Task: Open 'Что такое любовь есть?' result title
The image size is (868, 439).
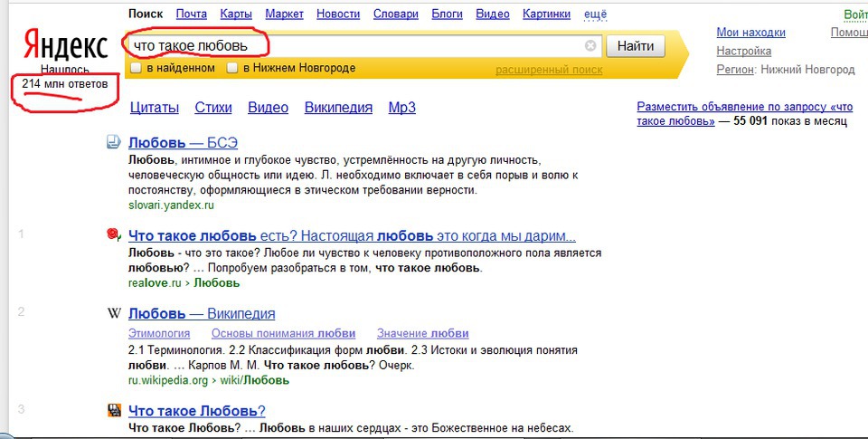Action: 352,236
